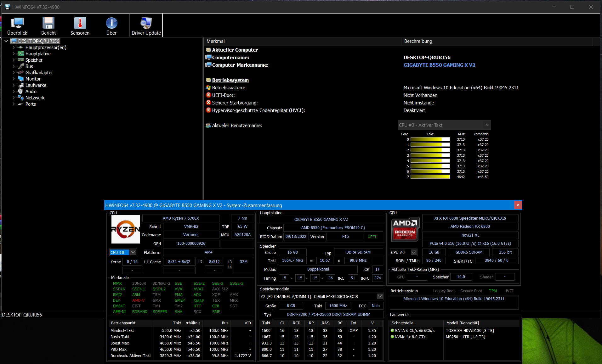
Task: Click the Core 4 clock bar
Action: (430, 161)
